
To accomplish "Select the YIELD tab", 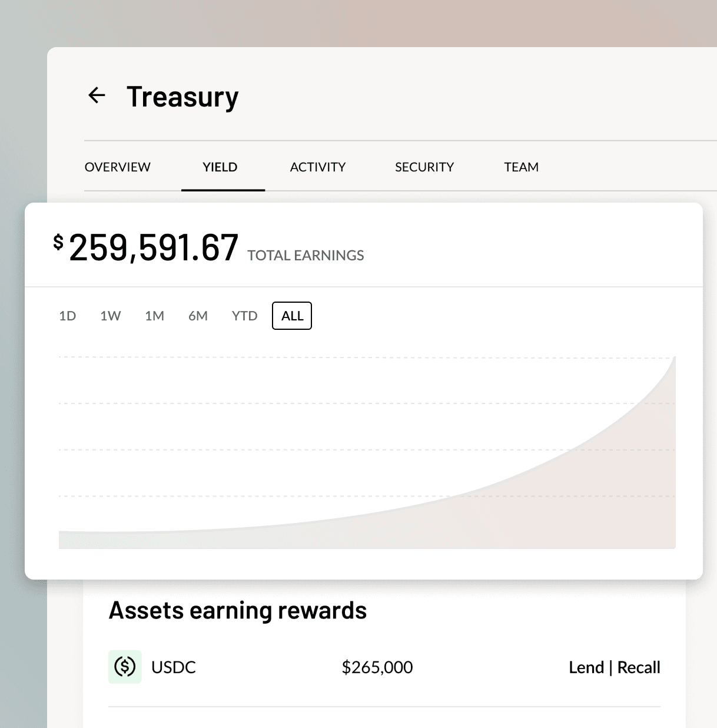I will pos(220,167).
